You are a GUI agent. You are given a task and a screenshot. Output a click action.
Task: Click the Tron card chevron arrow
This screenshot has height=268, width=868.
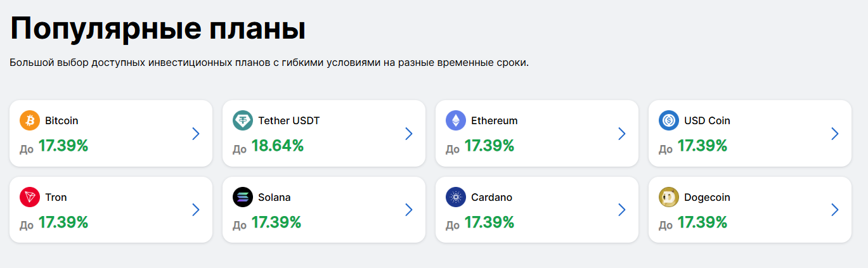[x=196, y=210]
